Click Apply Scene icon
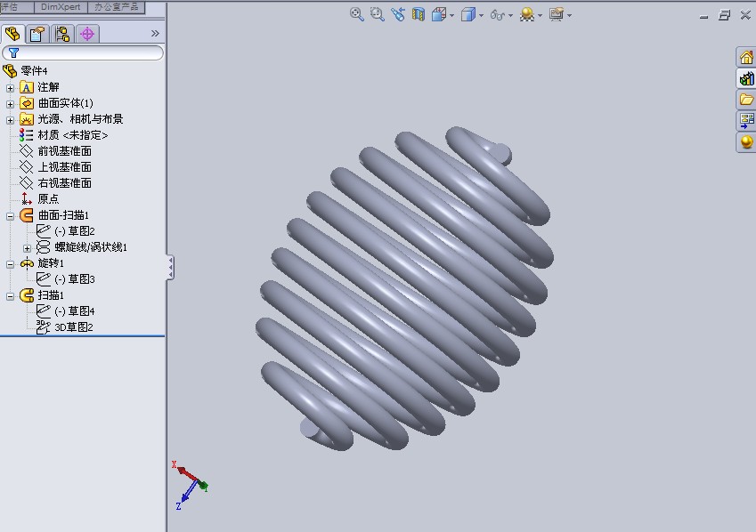756x532 pixels. pyautogui.click(x=527, y=15)
